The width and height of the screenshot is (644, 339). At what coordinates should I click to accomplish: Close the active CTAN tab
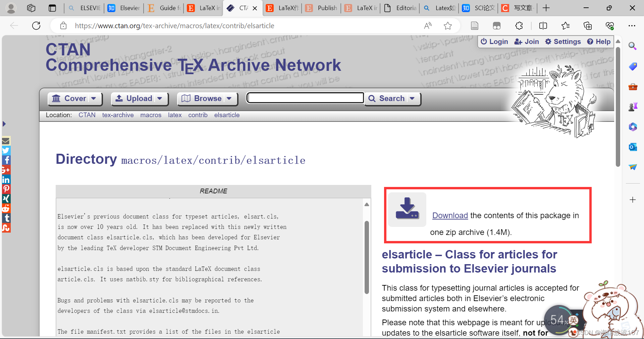pos(255,8)
